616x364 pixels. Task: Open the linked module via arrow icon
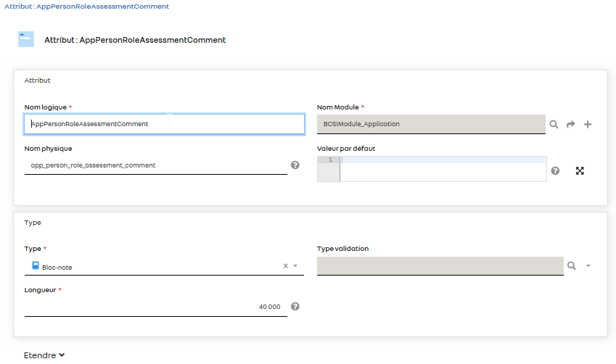(571, 125)
